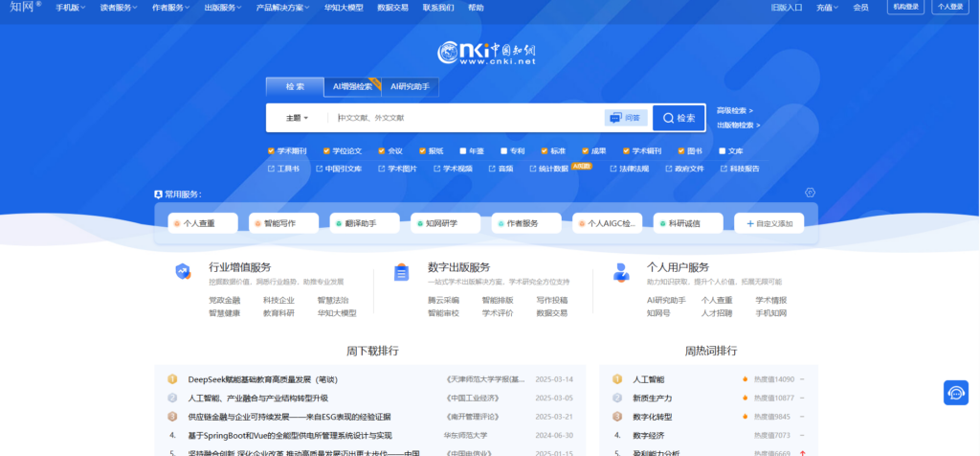
Task: Uncheck the 报纸 checkbox
Action: click(422, 150)
